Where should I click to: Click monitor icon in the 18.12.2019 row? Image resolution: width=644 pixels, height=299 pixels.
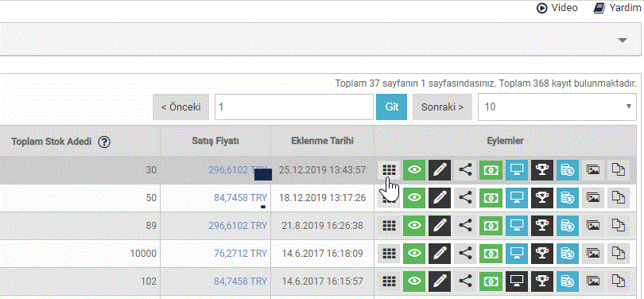click(516, 197)
